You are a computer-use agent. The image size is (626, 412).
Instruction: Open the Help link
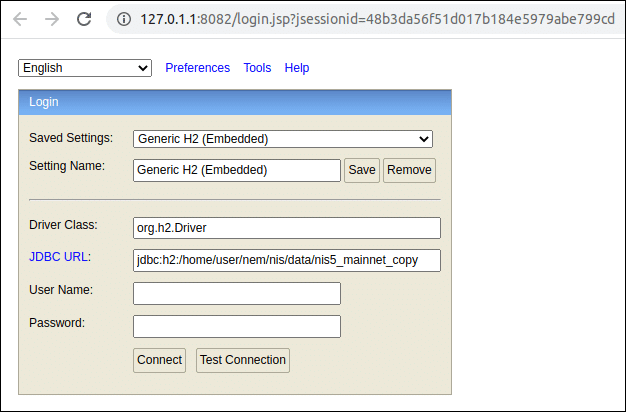297,68
